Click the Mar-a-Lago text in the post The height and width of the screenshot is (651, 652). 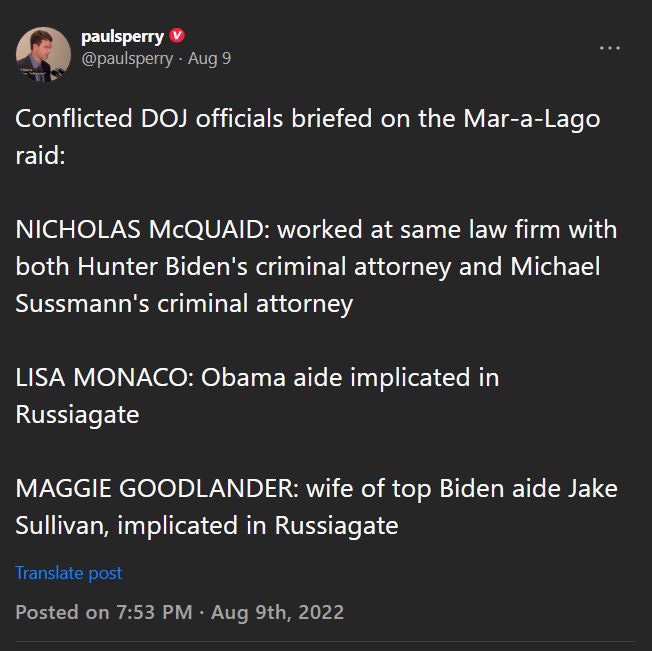click(x=532, y=119)
